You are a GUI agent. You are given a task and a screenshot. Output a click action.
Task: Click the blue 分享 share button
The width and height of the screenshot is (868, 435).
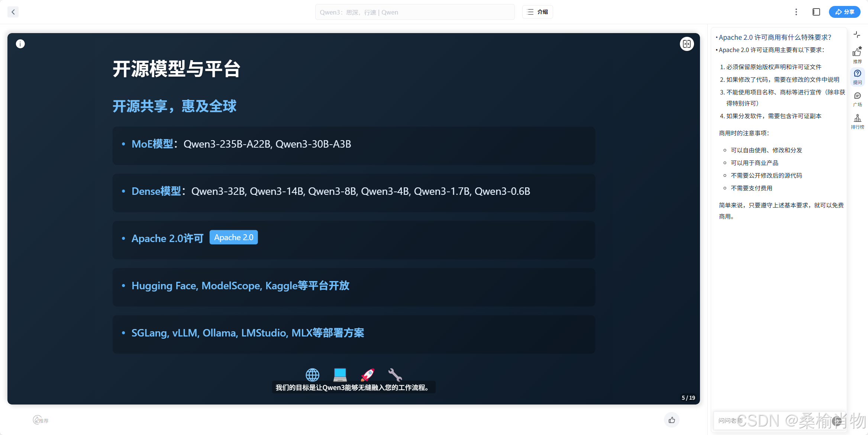tap(845, 12)
